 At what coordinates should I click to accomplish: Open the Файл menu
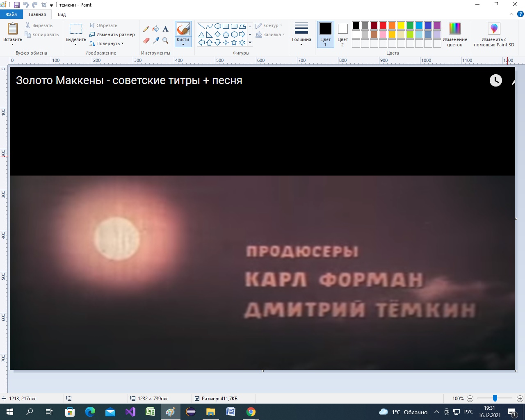pos(11,14)
